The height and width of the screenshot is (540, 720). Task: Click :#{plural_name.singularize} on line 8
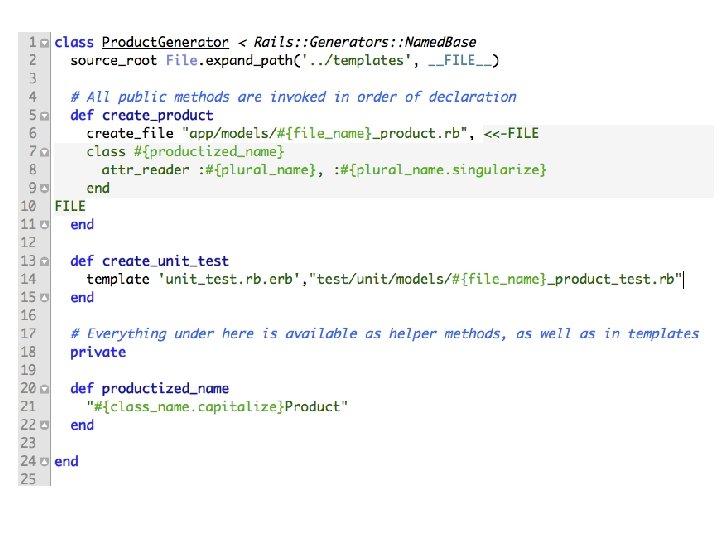tap(440, 170)
